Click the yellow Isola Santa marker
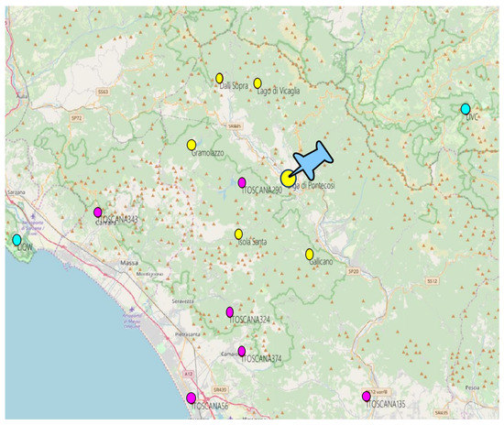This screenshot has height=425, width=504. [x=238, y=234]
